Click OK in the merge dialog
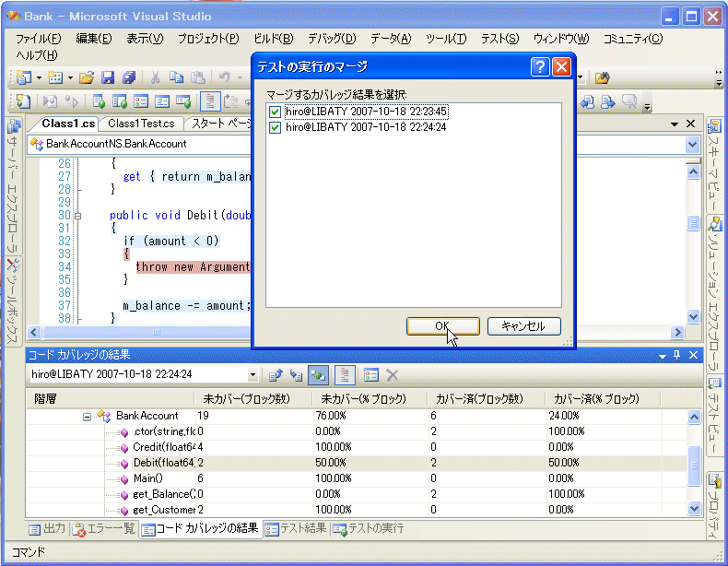This screenshot has width=728, height=566. click(x=443, y=326)
